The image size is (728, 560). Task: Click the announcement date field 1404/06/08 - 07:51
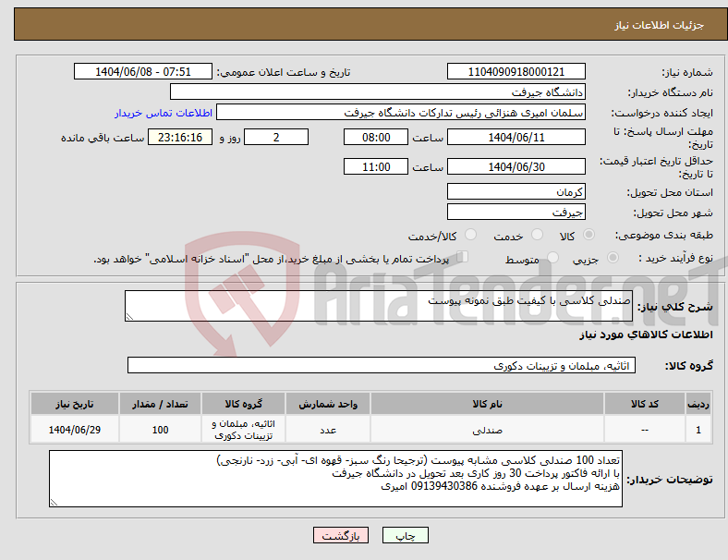pos(143,72)
